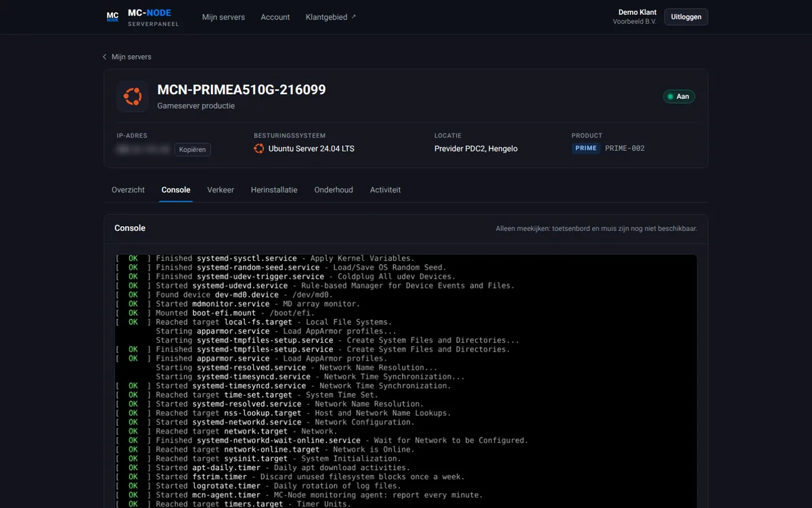Image resolution: width=812 pixels, height=508 pixels.
Task: Select the Console tab
Action: point(176,190)
